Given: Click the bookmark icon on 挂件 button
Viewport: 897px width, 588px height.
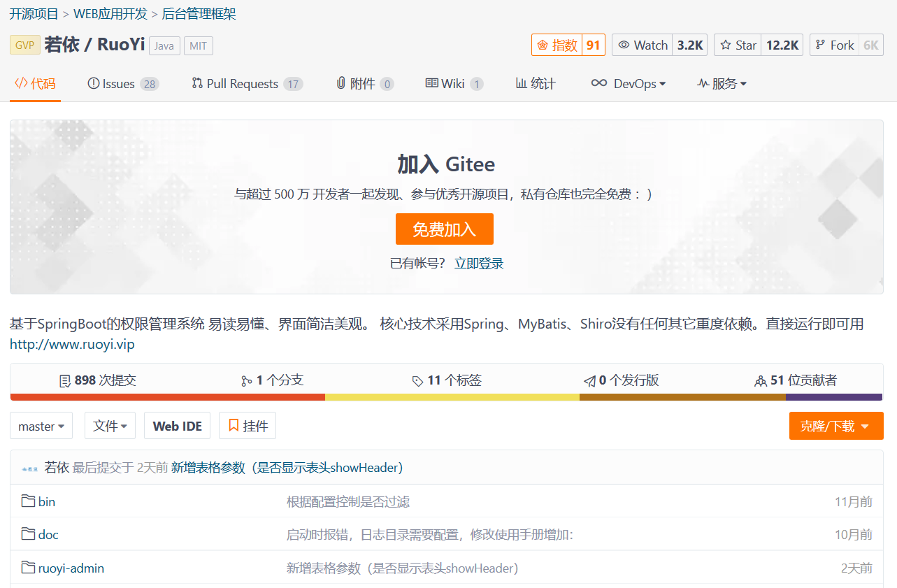Looking at the screenshot, I should click(234, 425).
